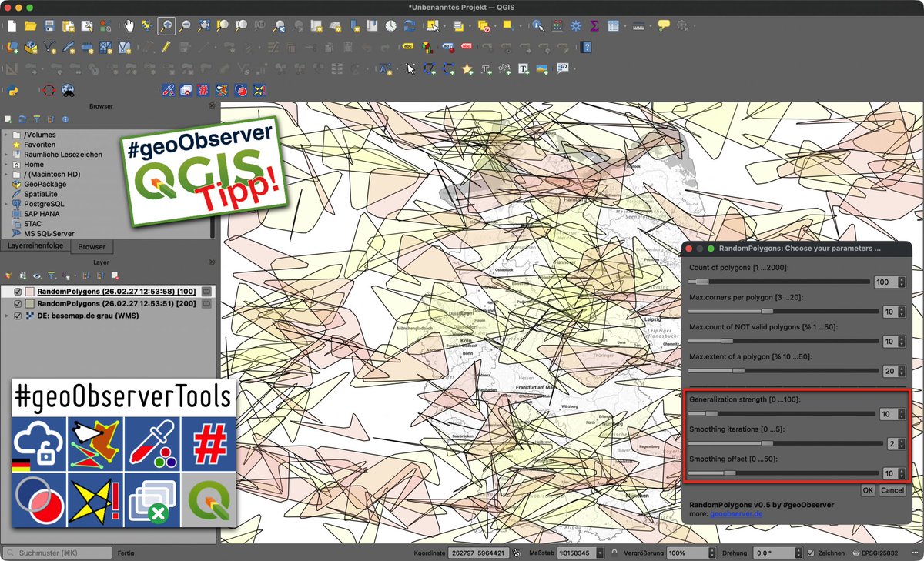The image size is (924, 561).
Task: Click the Suchmuster locator search field
Action: point(59,553)
